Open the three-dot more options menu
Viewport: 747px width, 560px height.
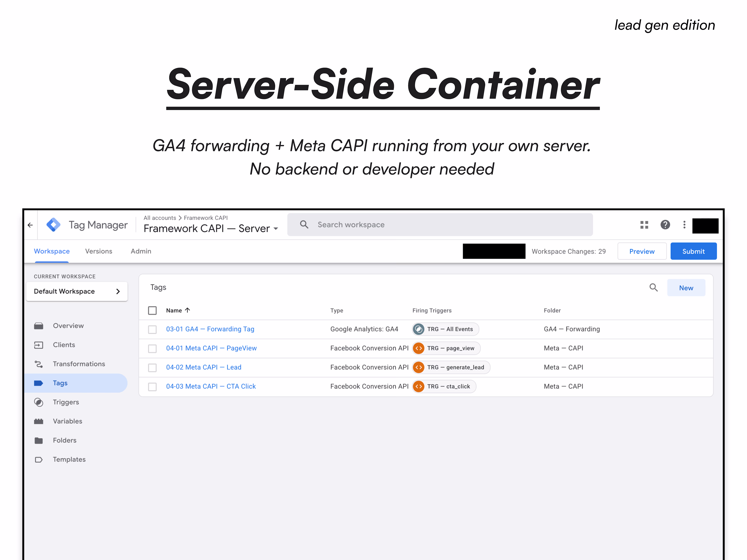pos(684,225)
